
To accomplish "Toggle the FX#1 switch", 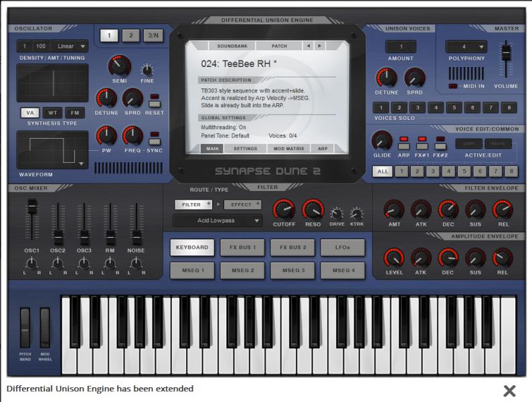I will [x=422, y=146].
